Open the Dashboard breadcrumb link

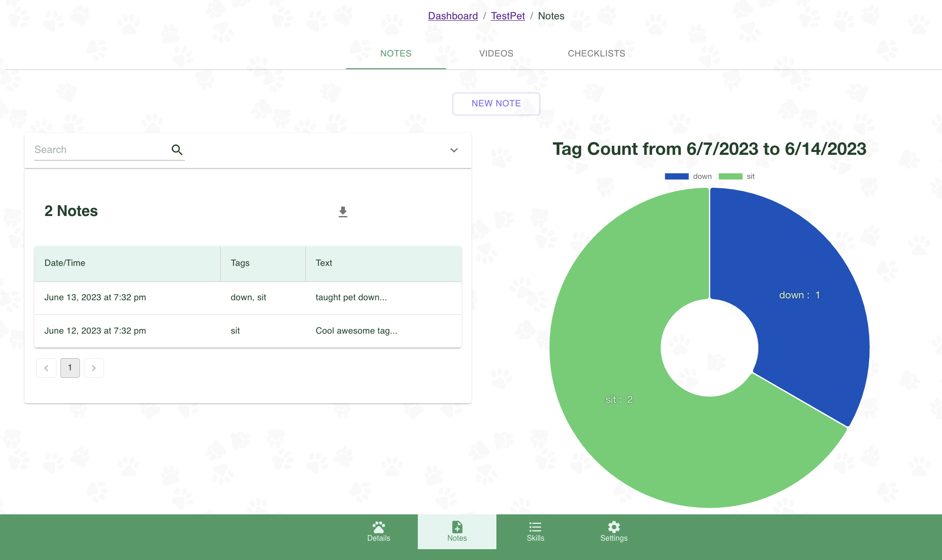click(x=453, y=16)
